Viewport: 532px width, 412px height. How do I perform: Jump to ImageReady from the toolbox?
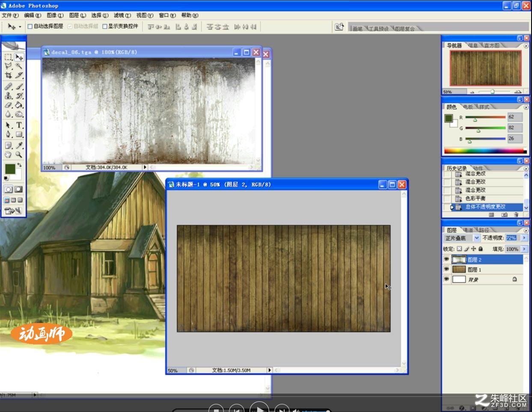[13, 210]
